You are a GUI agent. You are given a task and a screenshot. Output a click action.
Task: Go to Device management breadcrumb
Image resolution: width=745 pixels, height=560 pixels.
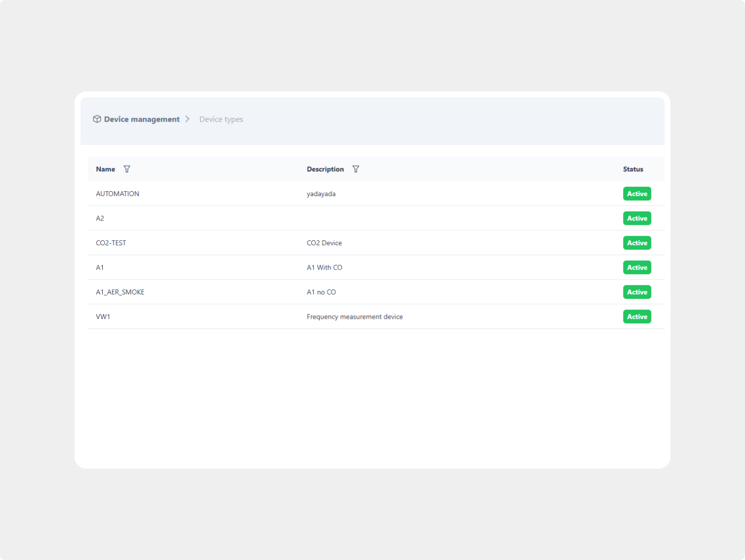pyautogui.click(x=142, y=119)
